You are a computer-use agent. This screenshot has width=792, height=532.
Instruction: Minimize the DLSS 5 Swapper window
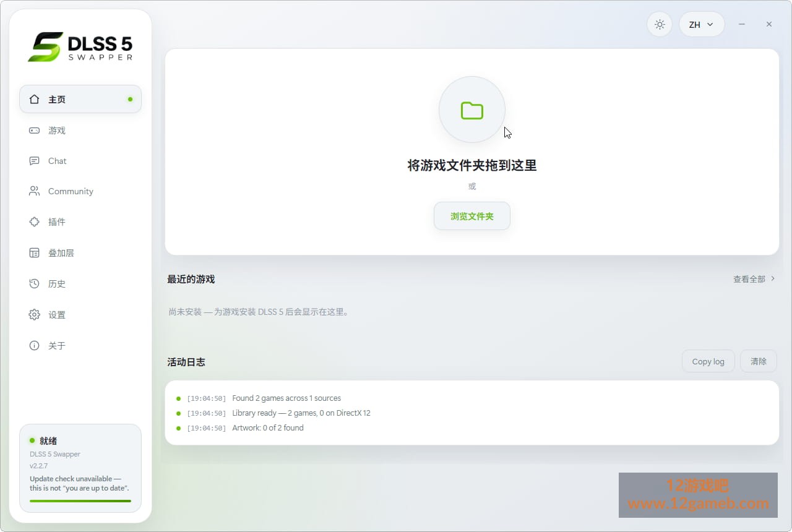click(742, 24)
